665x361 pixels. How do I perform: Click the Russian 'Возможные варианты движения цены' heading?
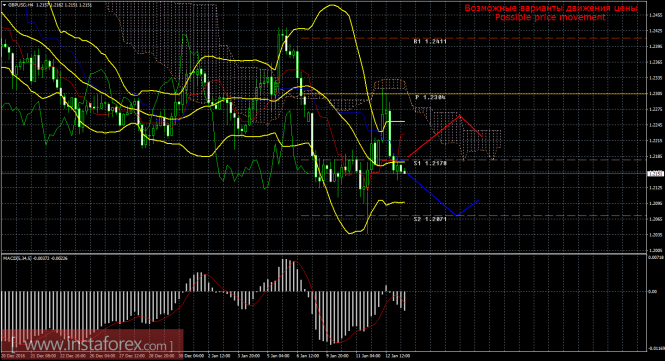551,8
